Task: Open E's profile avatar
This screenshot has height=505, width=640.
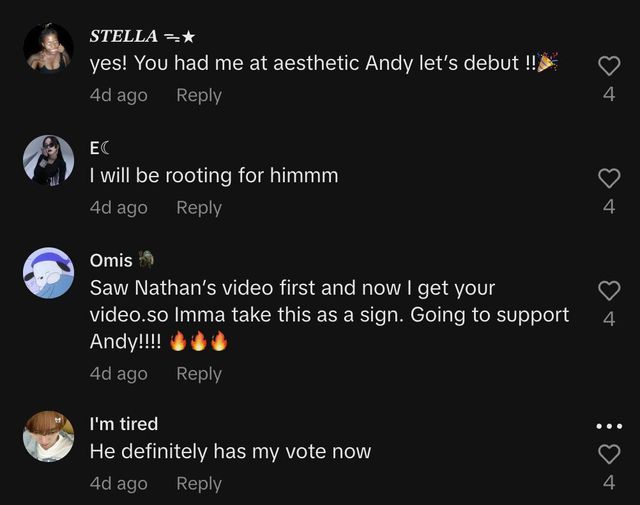Action: (x=48, y=160)
